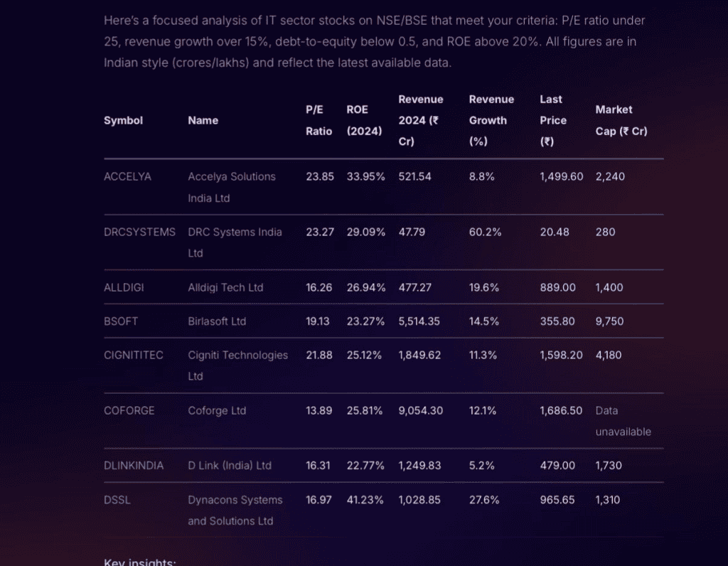Click the Symbol column header
This screenshot has width=728, height=566.
(x=123, y=120)
